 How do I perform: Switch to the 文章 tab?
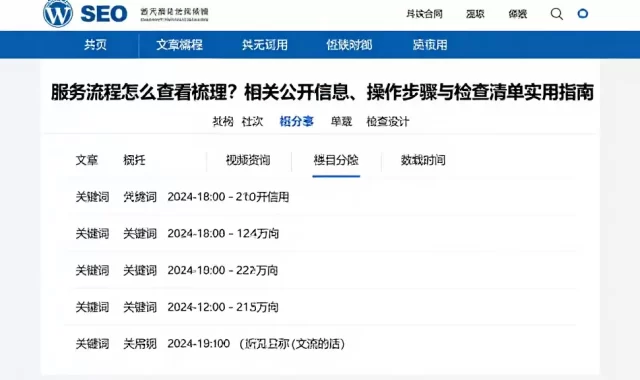click(x=87, y=160)
